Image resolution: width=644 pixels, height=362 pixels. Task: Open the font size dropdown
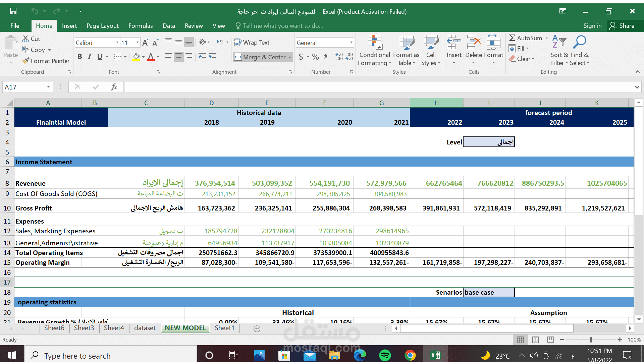138,43
